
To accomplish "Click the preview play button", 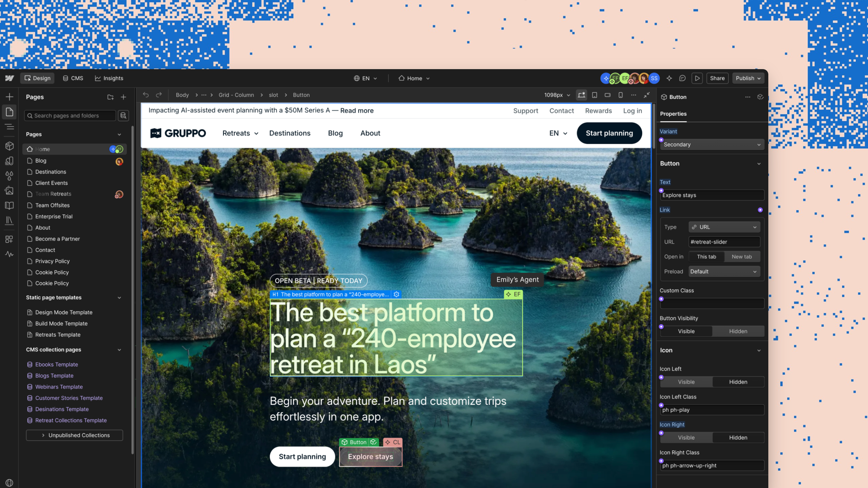I will pos(697,78).
